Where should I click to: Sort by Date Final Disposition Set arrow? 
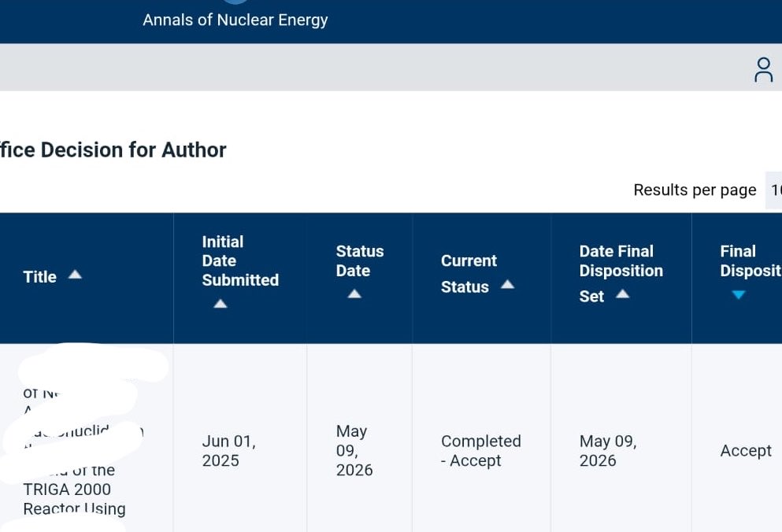coord(622,294)
